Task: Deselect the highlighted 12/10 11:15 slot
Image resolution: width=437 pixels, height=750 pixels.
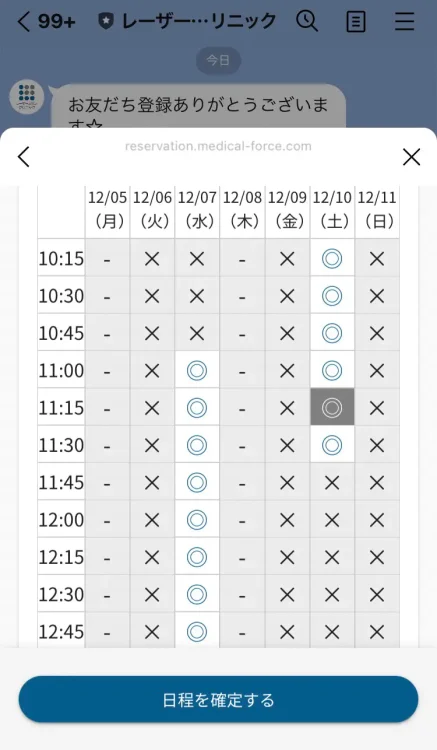Action: click(x=332, y=408)
